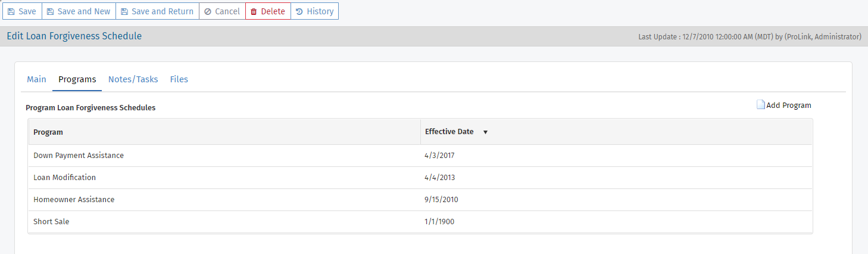Click the red Delete trash icon

(254, 11)
